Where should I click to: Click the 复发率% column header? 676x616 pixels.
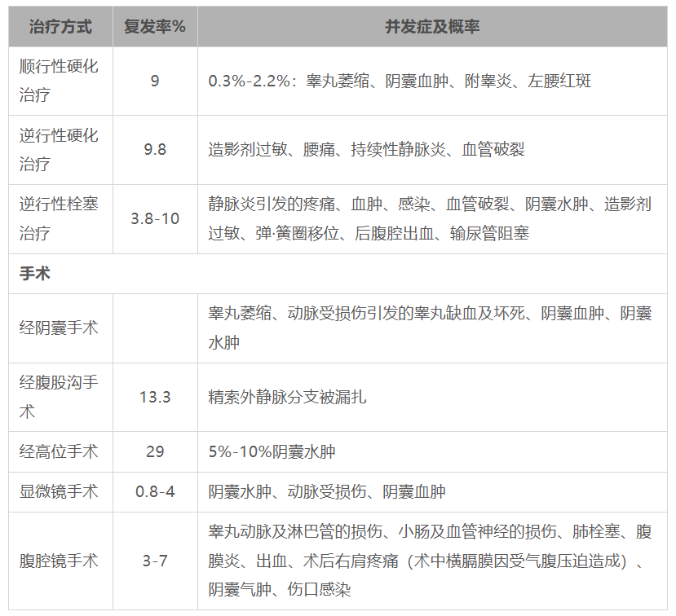(x=155, y=27)
